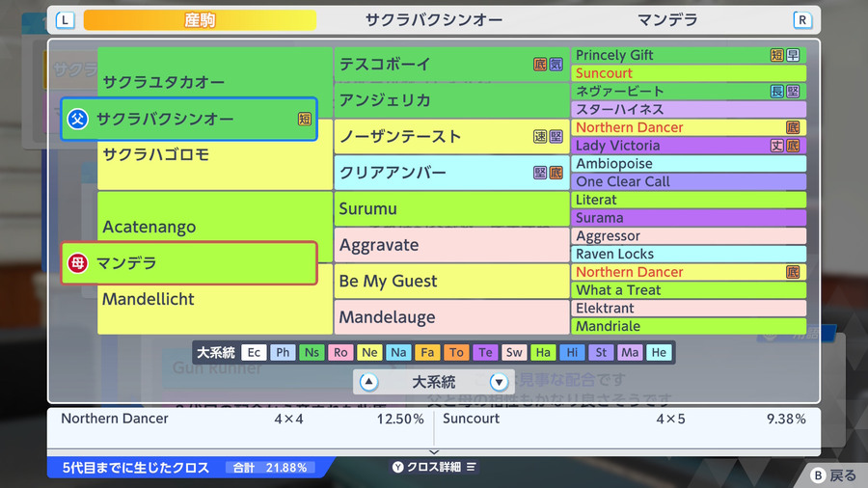The image size is (868, 488).
Task: Select the Ph lineage swatch
Action: 283,352
